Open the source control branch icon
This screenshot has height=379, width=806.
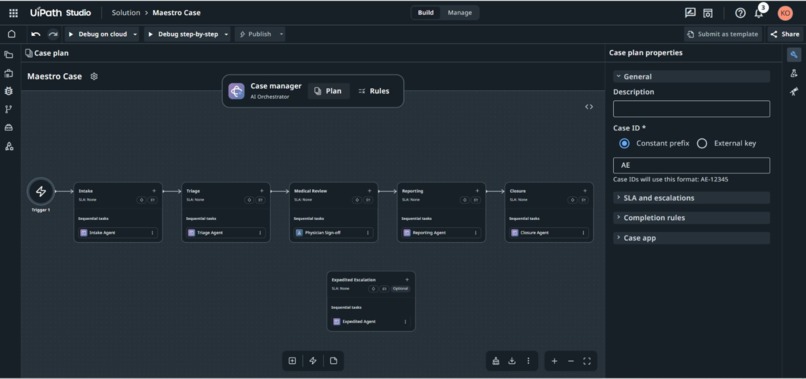(9, 109)
